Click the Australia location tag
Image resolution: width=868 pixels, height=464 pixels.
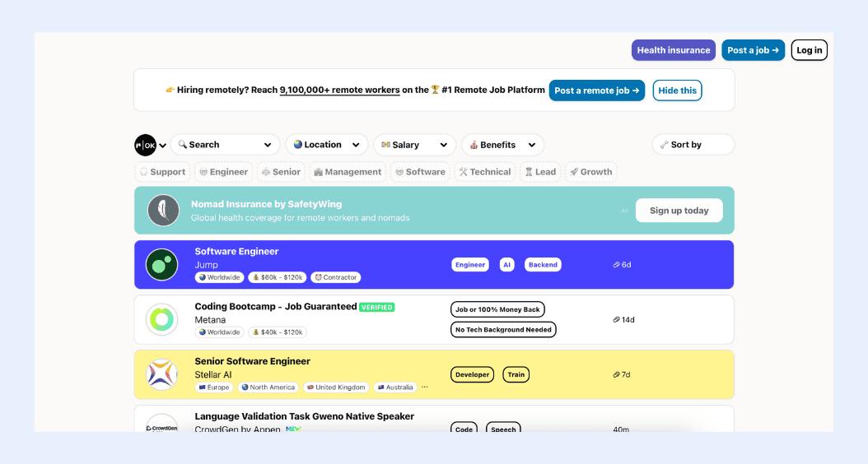395,387
